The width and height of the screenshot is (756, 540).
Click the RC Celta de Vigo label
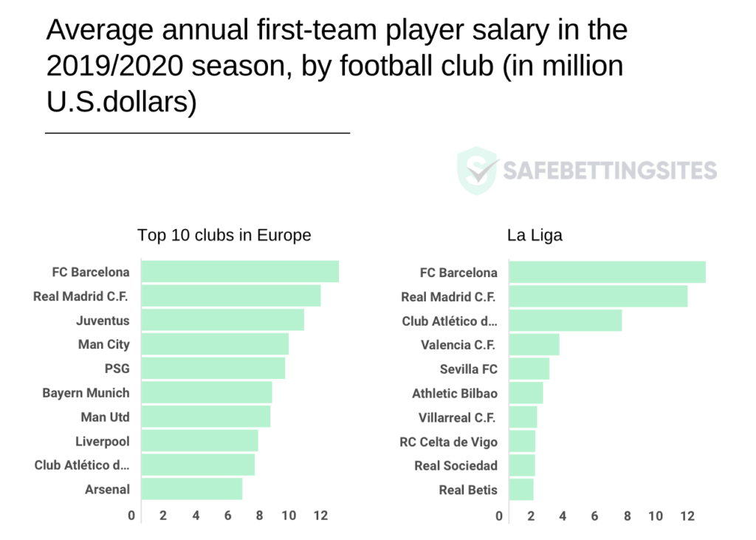coord(448,442)
